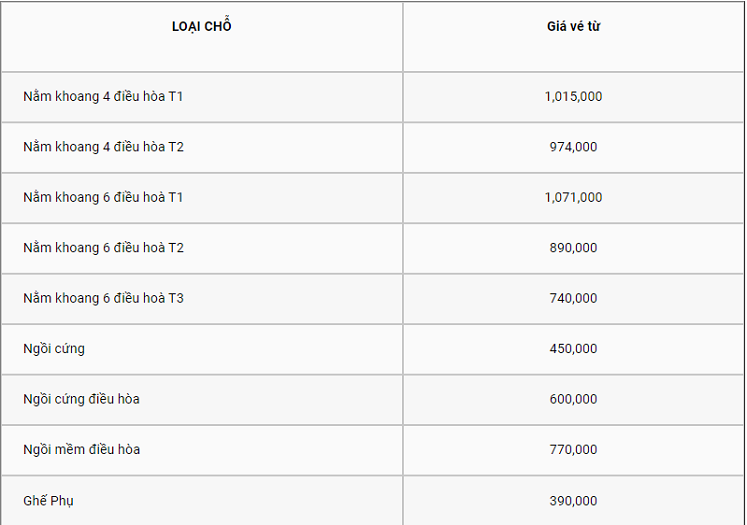Click the Ngồi cứng điều hòa seat type
Image resolution: width=747 pixels, height=525 pixels.
(81, 399)
